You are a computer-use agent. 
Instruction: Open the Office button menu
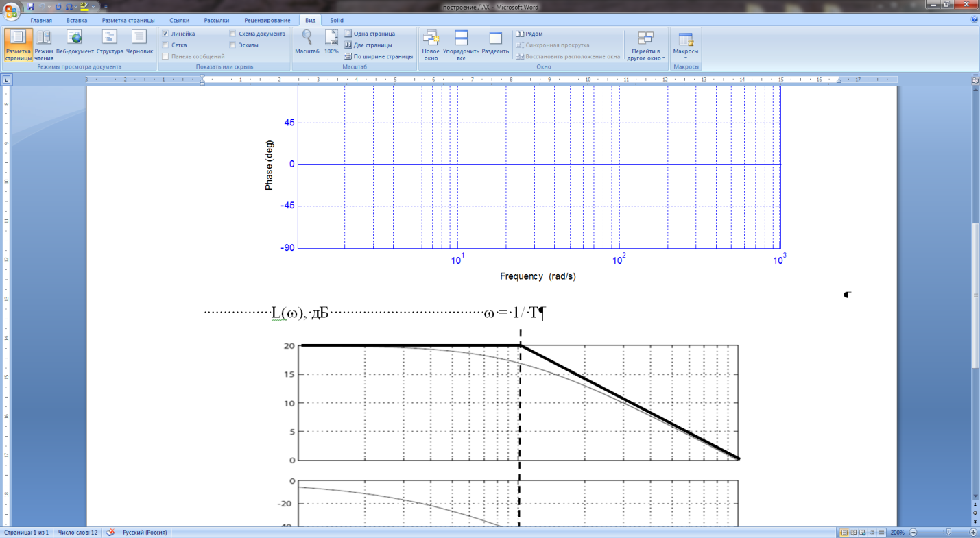[12, 13]
